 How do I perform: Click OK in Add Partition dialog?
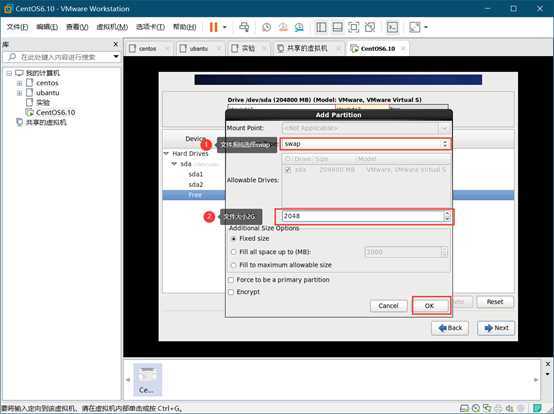tap(429, 306)
